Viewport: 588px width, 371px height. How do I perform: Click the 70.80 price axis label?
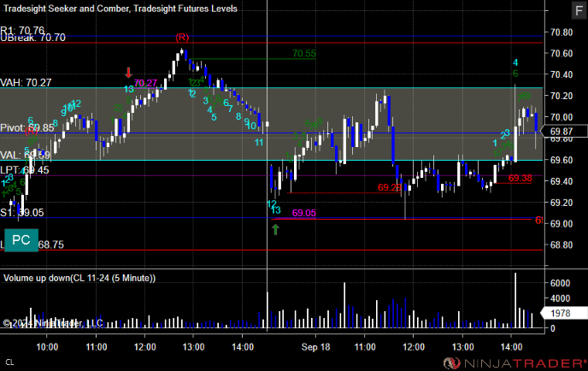(x=562, y=32)
